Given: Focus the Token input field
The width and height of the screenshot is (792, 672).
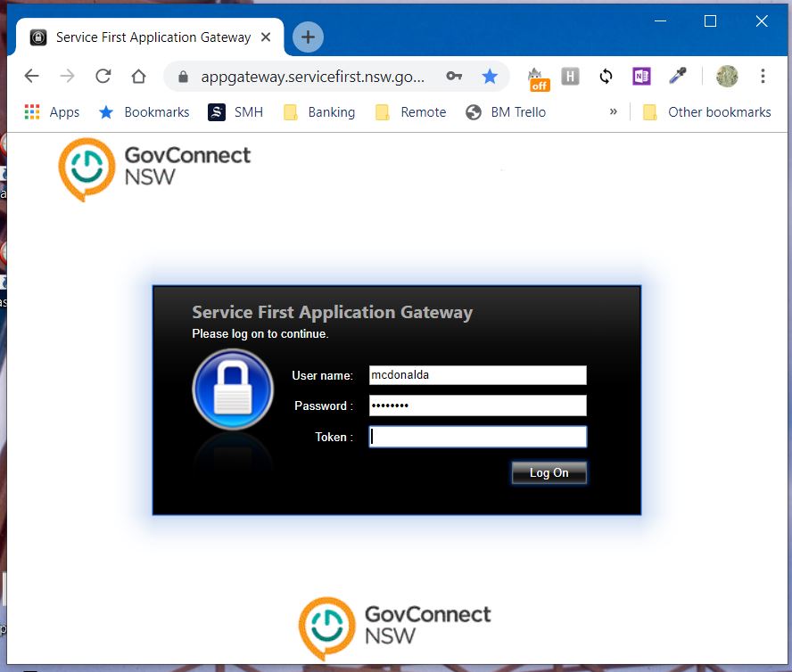Looking at the screenshot, I should pos(477,437).
